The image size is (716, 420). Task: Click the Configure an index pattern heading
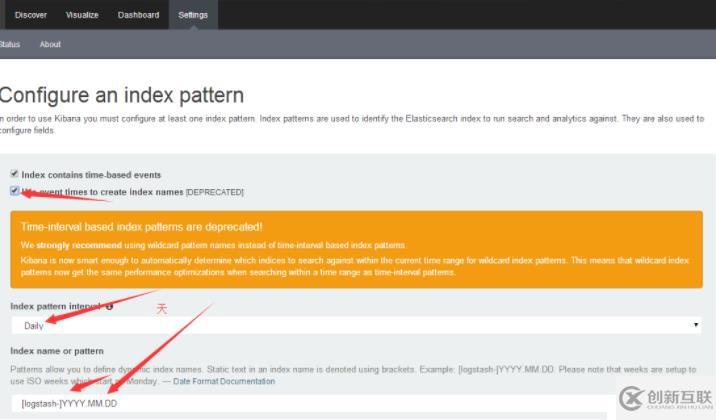coord(121,95)
